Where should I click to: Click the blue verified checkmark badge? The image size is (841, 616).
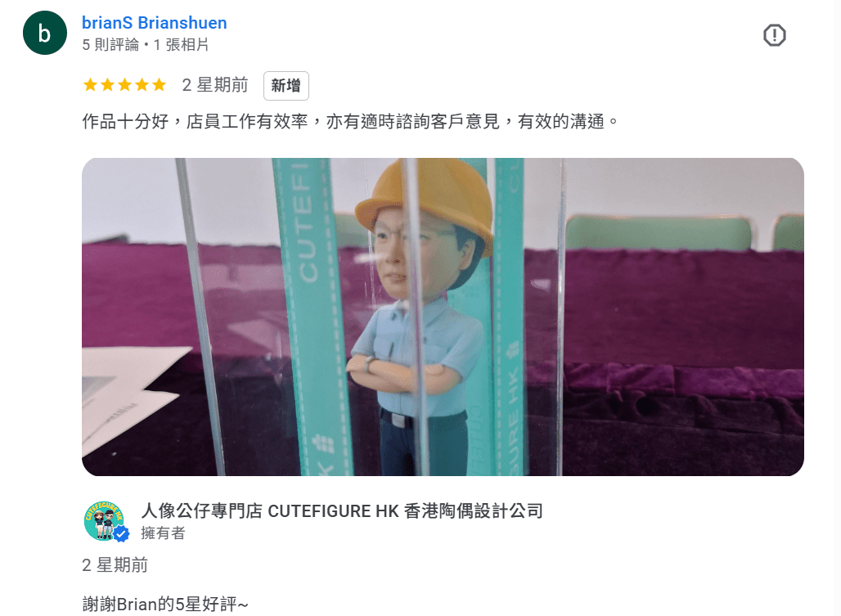tap(121, 533)
